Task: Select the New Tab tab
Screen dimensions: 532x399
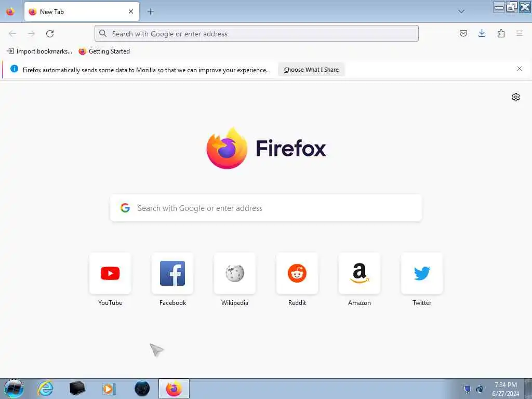Action: (x=82, y=11)
